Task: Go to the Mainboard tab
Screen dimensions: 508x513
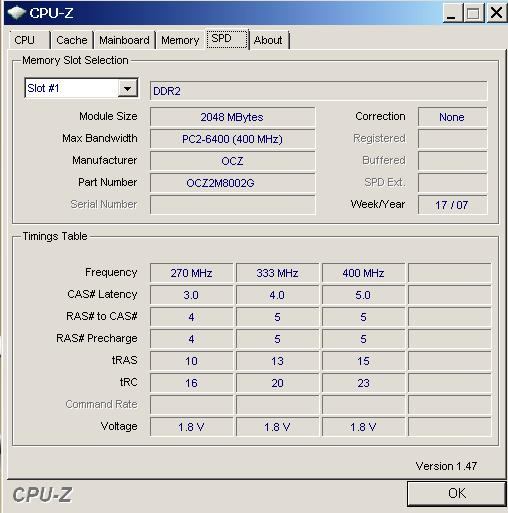Action: click(124, 40)
